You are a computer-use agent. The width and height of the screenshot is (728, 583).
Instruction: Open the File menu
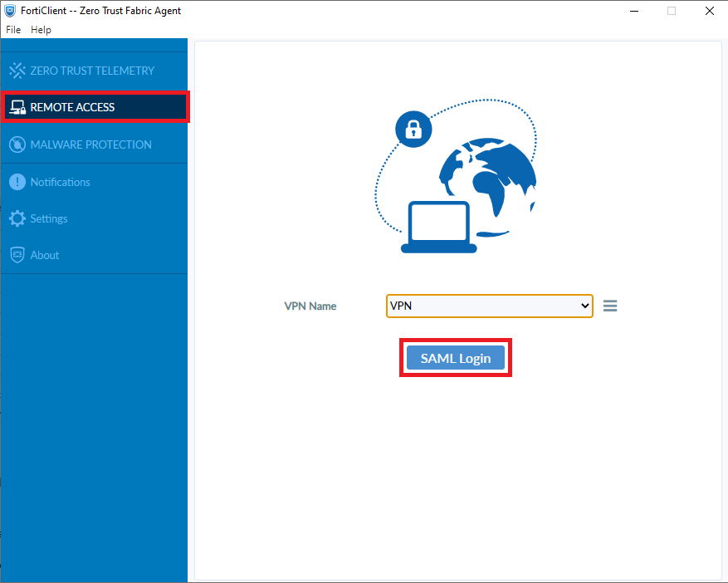[x=13, y=30]
